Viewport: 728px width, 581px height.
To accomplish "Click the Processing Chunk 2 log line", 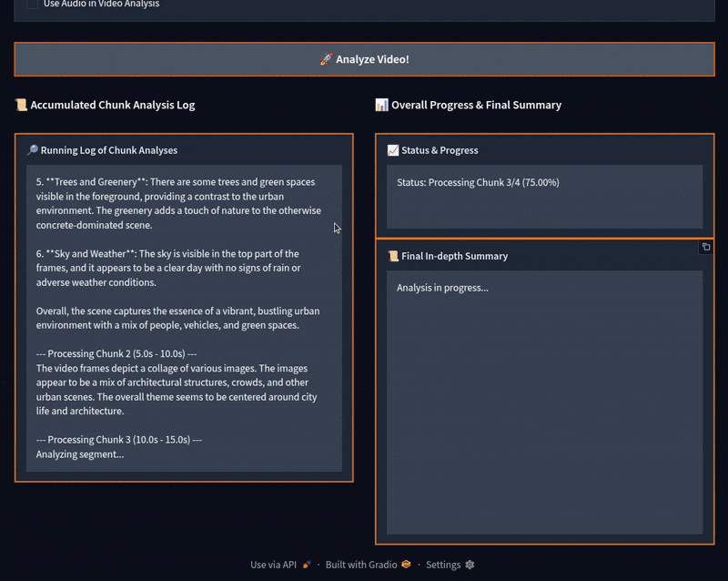I will [x=116, y=353].
